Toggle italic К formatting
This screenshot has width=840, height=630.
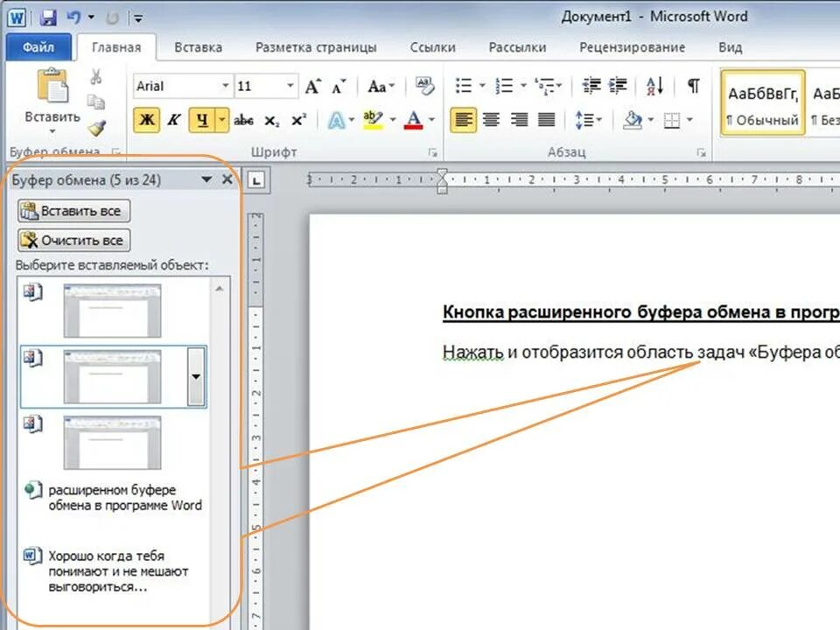[x=174, y=120]
